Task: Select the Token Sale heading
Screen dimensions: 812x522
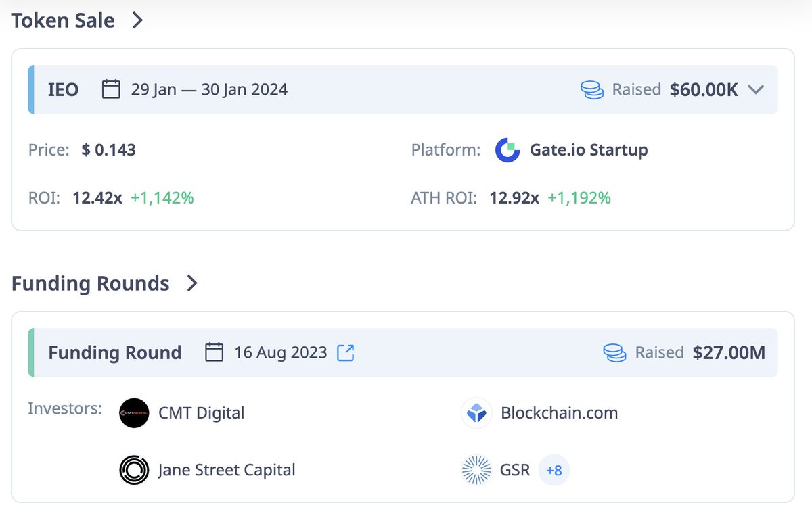Action: [63, 20]
